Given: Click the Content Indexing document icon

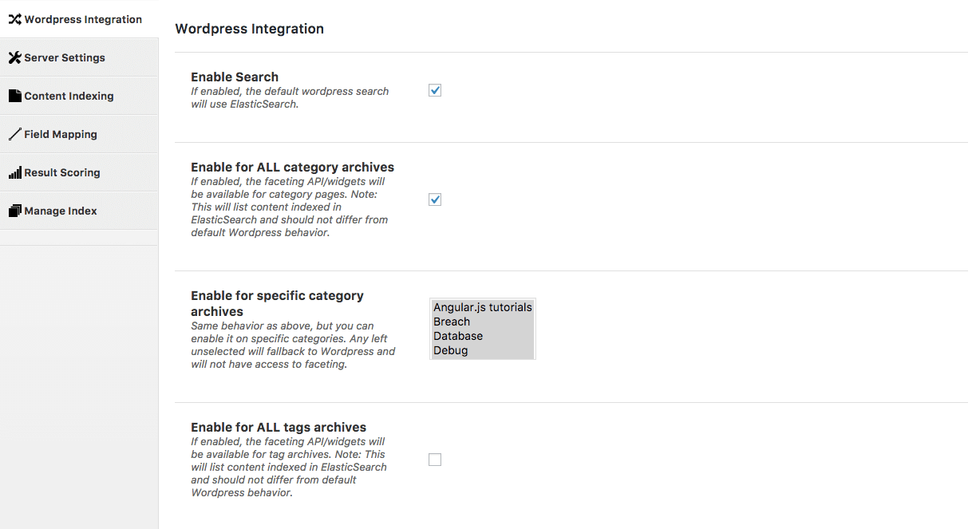Looking at the screenshot, I should coord(14,96).
